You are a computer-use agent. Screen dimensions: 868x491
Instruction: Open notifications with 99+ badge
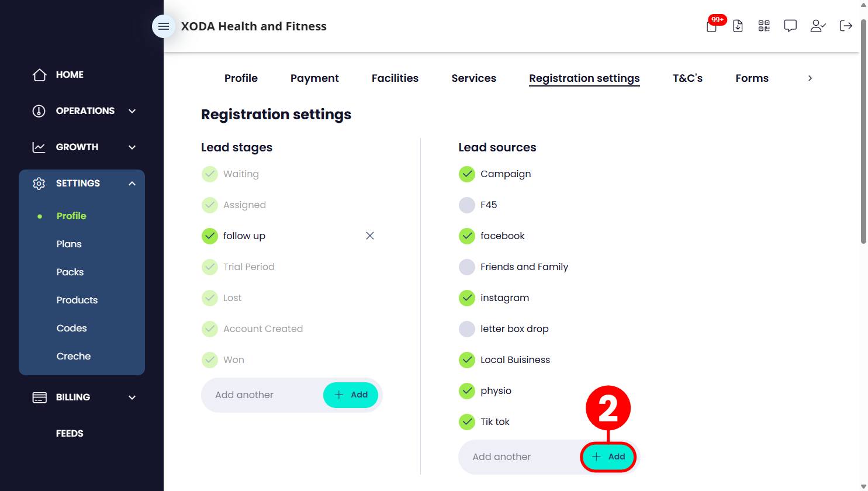point(713,25)
